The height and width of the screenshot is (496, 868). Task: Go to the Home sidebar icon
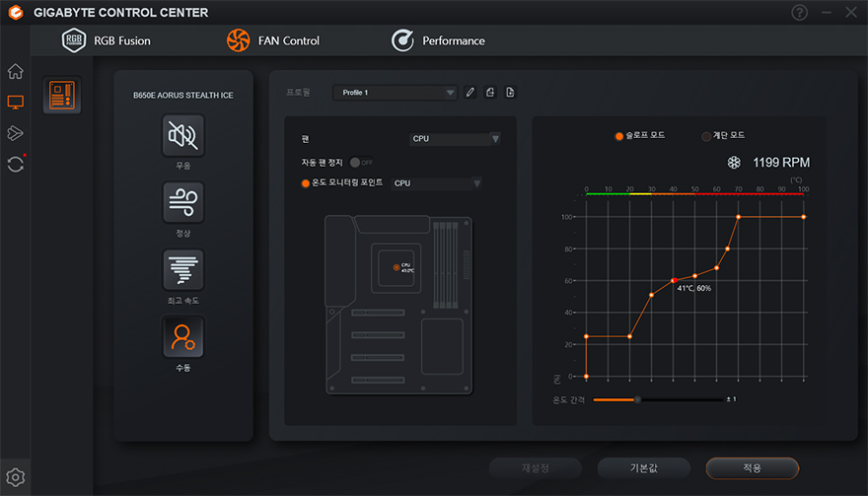(15, 71)
